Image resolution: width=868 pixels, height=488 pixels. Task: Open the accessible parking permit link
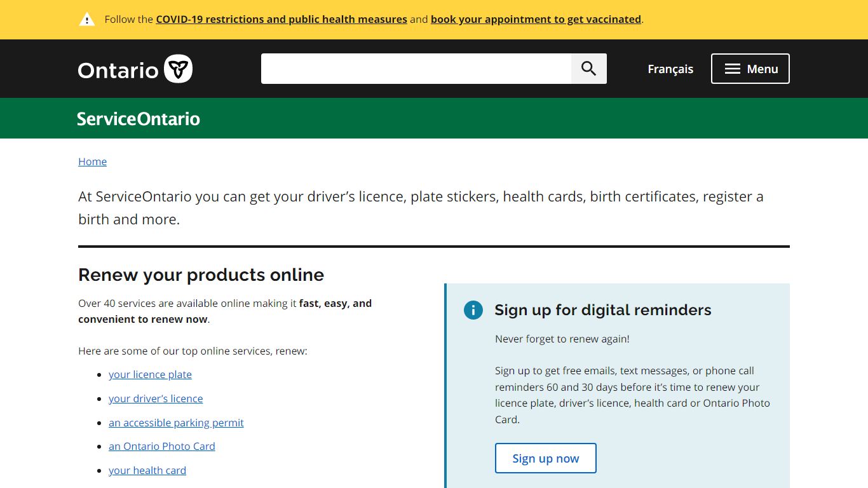click(176, 423)
